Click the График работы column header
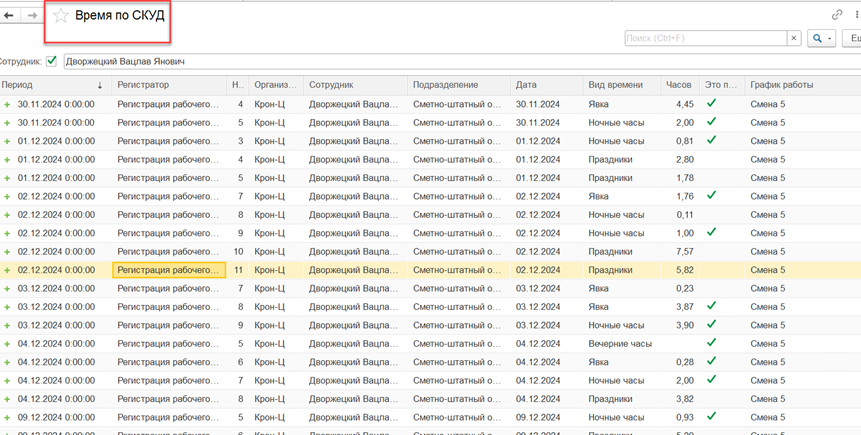The width and height of the screenshot is (861, 435). [x=781, y=85]
